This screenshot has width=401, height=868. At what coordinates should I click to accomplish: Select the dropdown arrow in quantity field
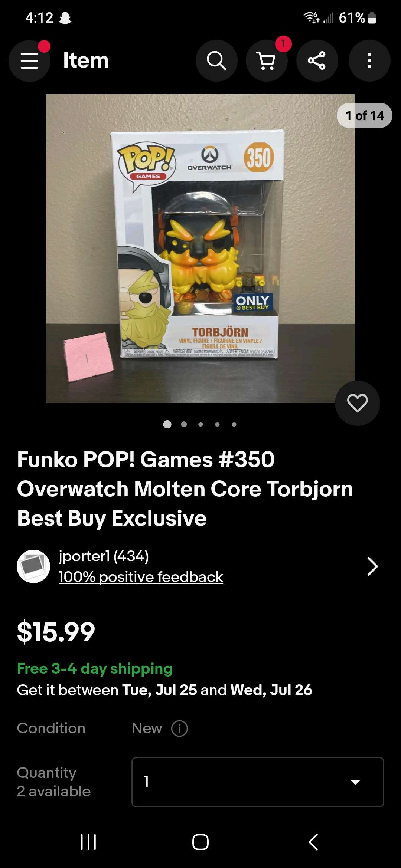355,782
